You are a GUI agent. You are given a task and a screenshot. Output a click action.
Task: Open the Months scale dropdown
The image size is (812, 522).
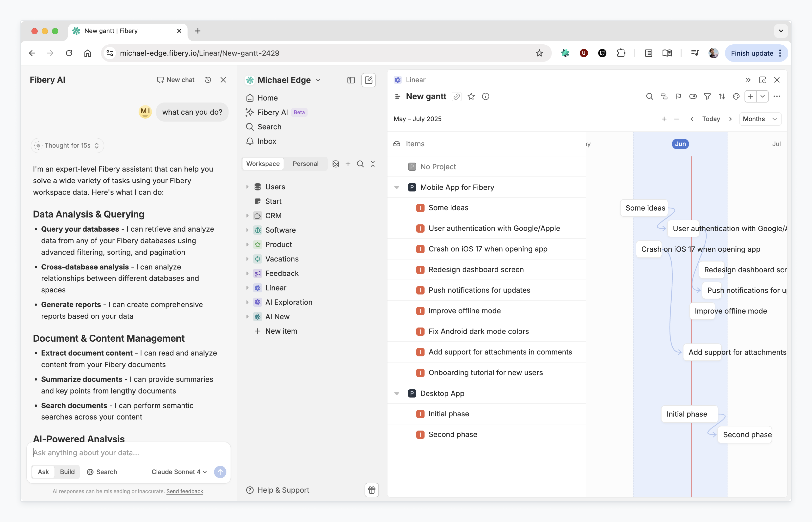pyautogui.click(x=760, y=119)
